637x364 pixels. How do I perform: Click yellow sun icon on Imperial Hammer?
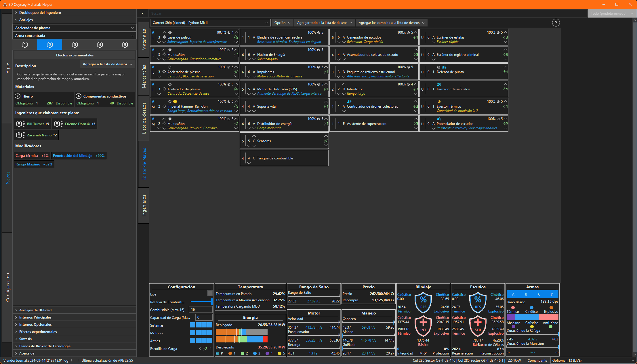pyautogui.click(x=175, y=102)
